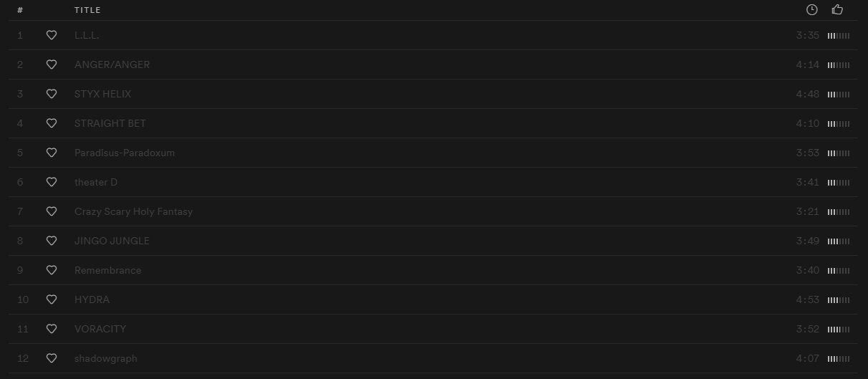Viewport: 868px width, 379px height.
Task: Click the 4:48 duration of STYX HELIX
Action: click(807, 94)
